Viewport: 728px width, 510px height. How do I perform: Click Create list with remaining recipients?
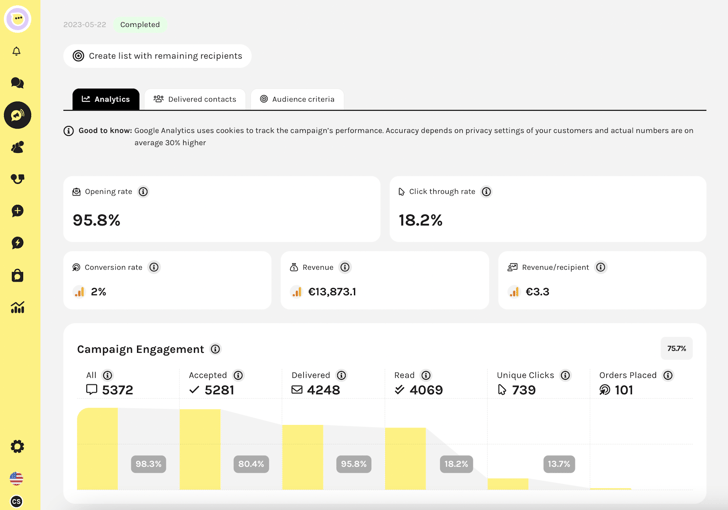click(157, 56)
